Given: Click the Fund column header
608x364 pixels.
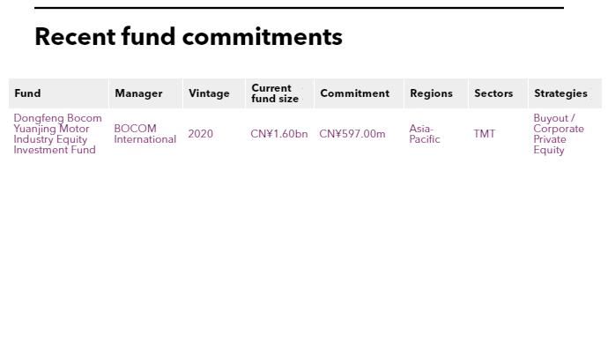Looking at the screenshot, I should pos(27,93).
